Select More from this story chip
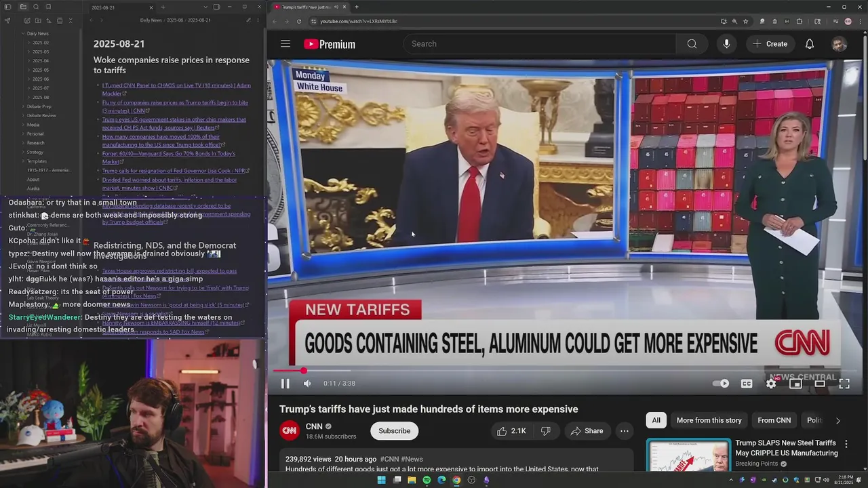 (709, 420)
